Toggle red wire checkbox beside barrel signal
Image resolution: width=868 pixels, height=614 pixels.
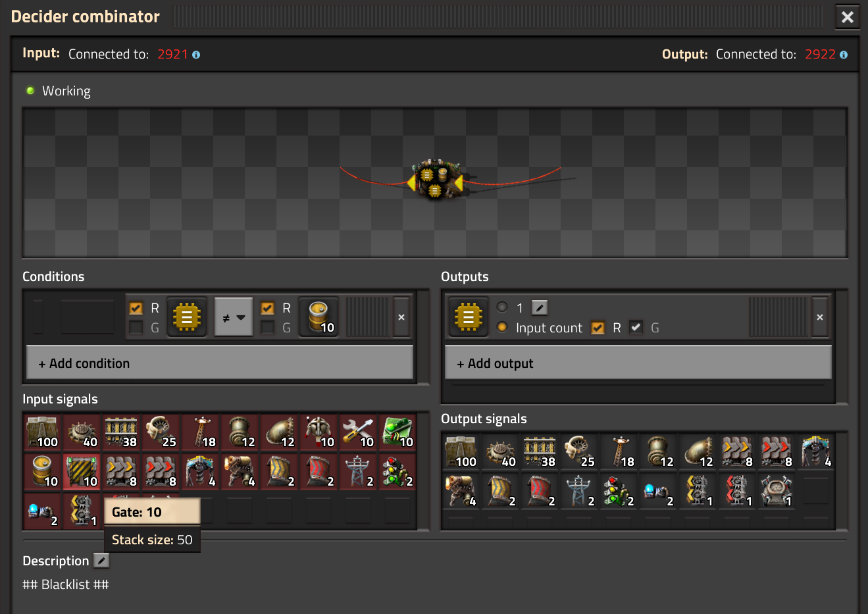[x=268, y=307]
